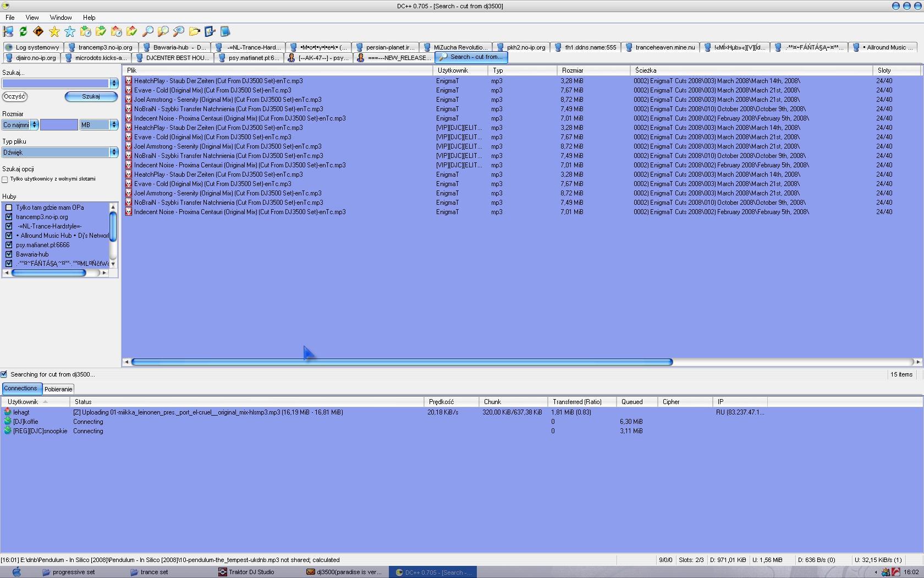The image size is (924, 578).
Task: Uncheck the trancemp3.no-ip.org hub checkbox
Action: 9,217
